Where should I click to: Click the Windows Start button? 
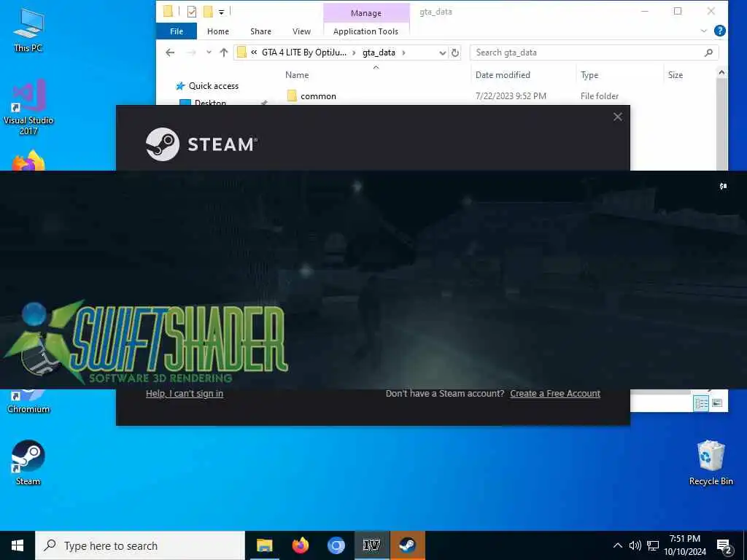(x=18, y=545)
